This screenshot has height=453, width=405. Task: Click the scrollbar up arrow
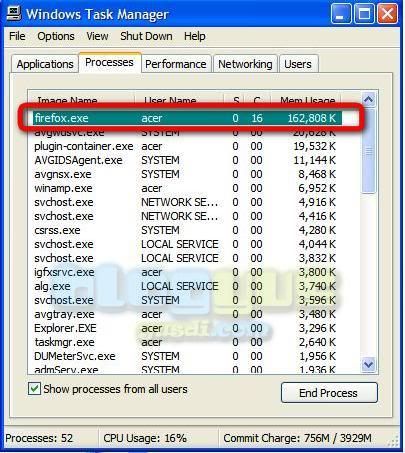pyautogui.click(x=368, y=99)
